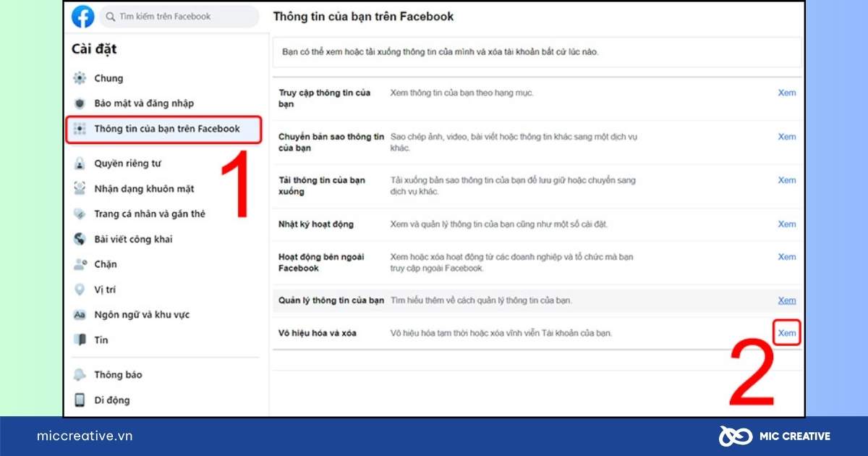Click the Thông tin của bạn trên Facebook icon
868x456 pixels.
click(80, 129)
